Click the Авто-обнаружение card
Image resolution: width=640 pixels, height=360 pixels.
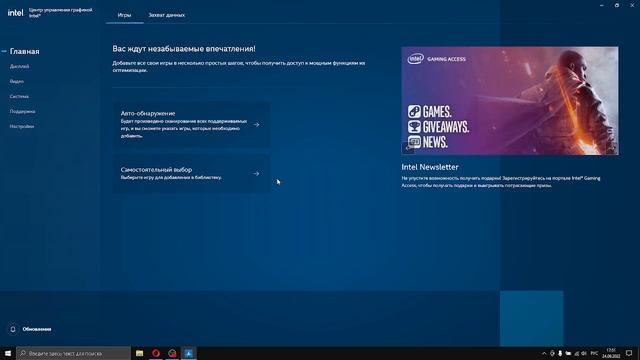tap(191, 124)
